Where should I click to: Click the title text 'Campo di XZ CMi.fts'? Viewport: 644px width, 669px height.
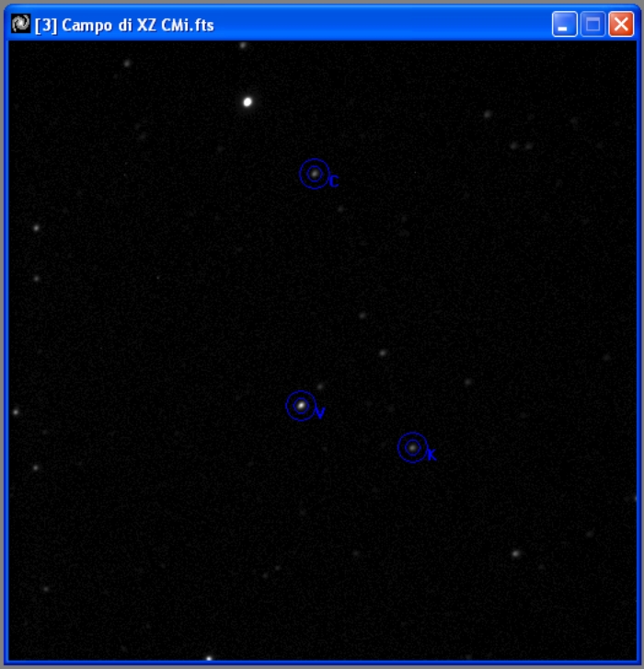tap(138, 26)
